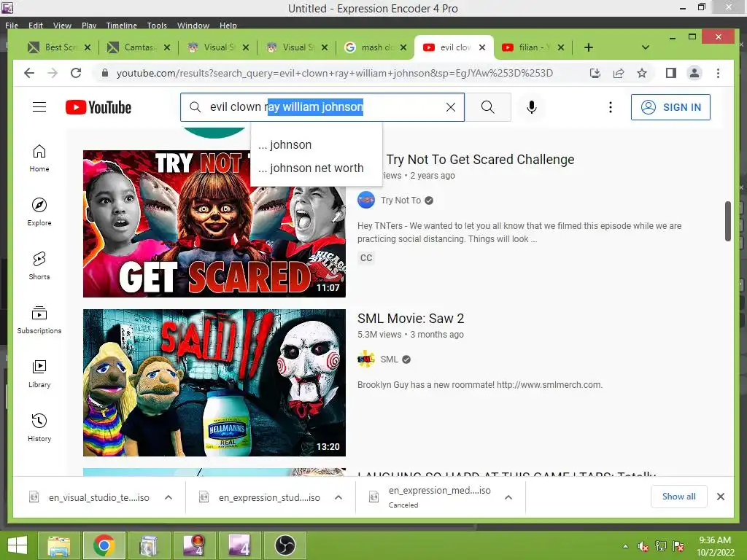Close the evil clown tab
The height and width of the screenshot is (560, 747).
click(482, 47)
